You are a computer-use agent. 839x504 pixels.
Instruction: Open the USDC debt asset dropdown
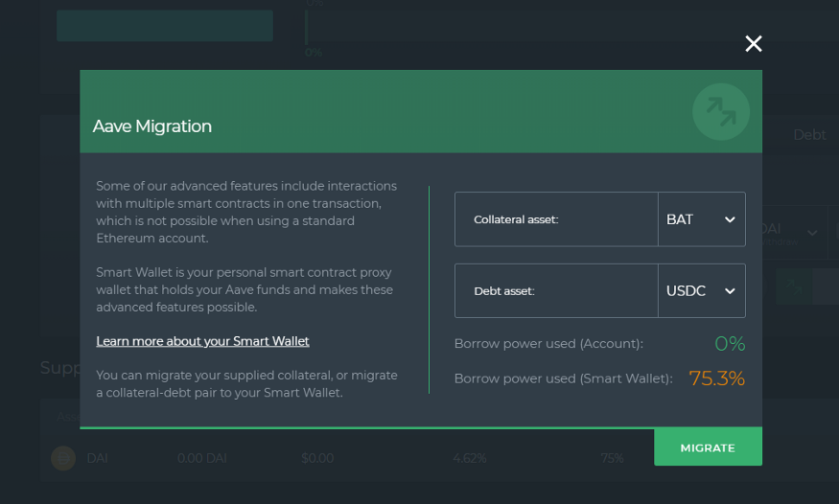(702, 290)
